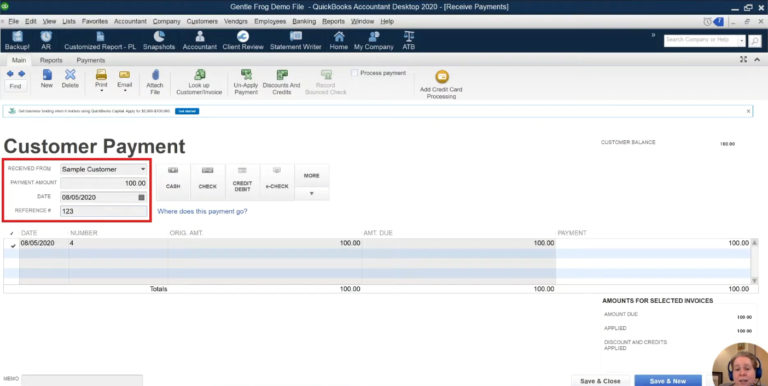Click into the Reference # field
Image resolution: width=768 pixels, height=386 pixels.
[x=103, y=211]
